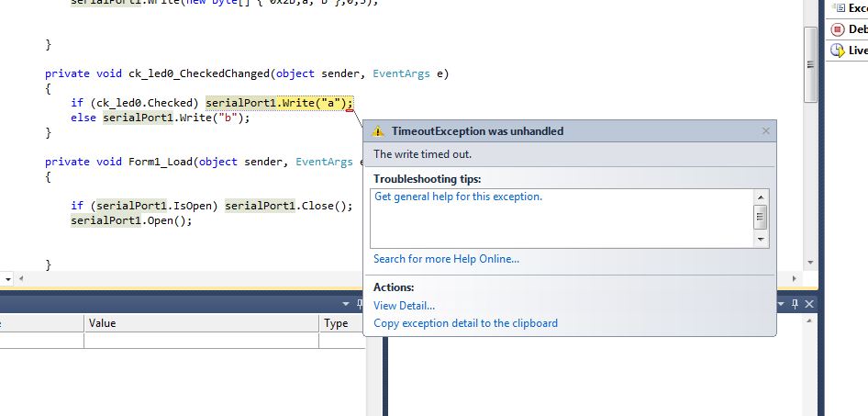Click the Type column header
The height and width of the screenshot is (416, 868).
pyautogui.click(x=342, y=323)
